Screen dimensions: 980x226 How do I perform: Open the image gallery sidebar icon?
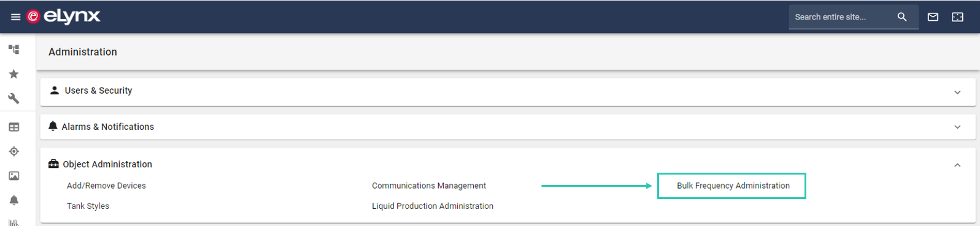click(x=14, y=176)
